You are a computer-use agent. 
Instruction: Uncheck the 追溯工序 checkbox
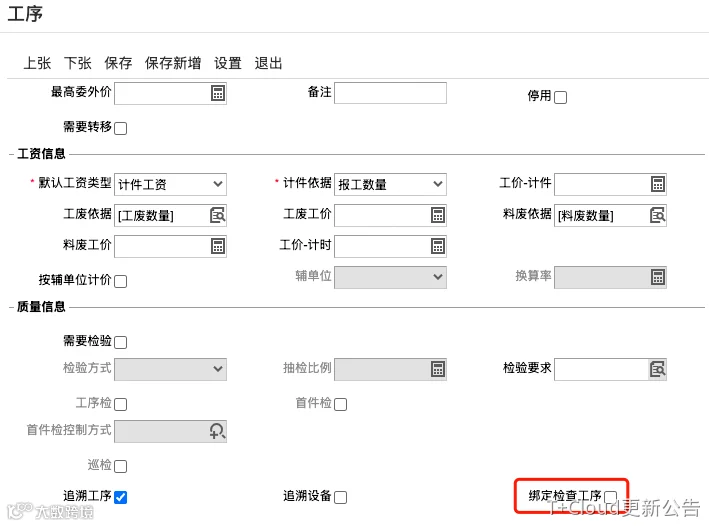click(120, 498)
